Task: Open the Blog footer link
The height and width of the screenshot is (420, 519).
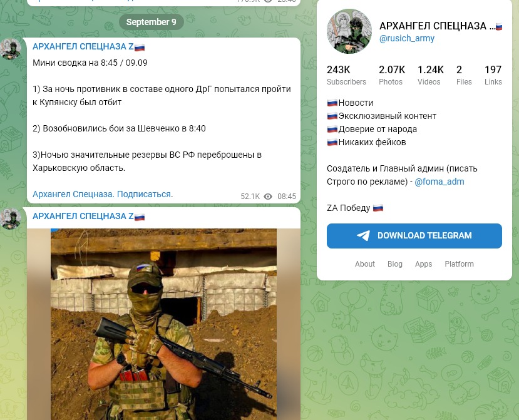Action: [395, 264]
